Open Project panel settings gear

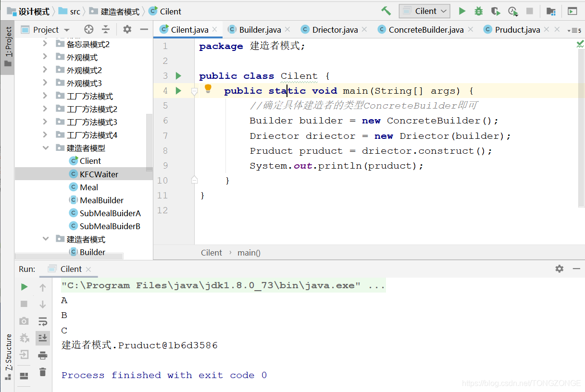click(127, 30)
